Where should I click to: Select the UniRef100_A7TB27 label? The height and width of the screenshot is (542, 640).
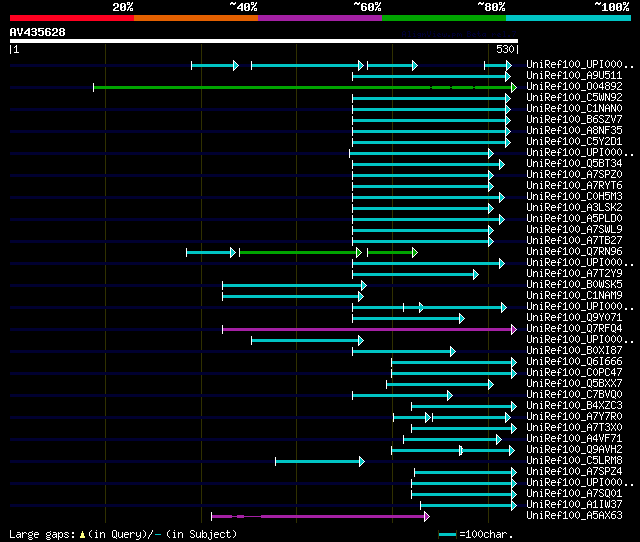[574, 241]
